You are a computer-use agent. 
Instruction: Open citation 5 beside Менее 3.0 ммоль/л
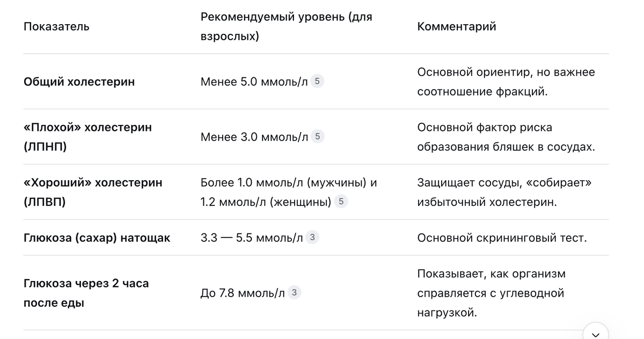point(317,137)
